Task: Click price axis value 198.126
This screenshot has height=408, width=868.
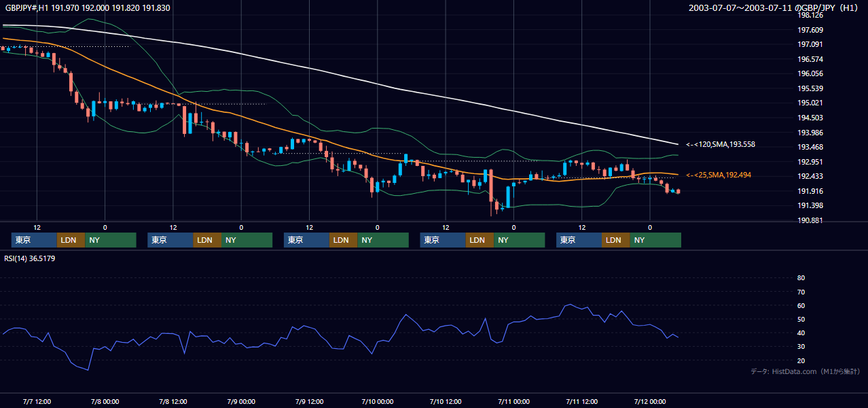Action: click(x=811, y=16)
